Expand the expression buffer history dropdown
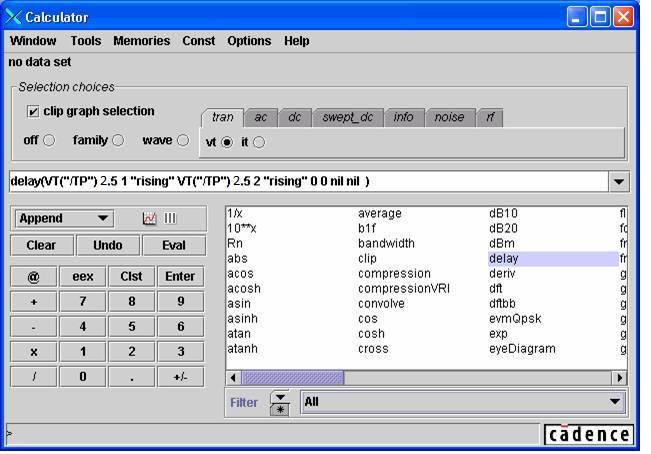The height and width of the screenshot is (454, 651). (x=619, y=182)
